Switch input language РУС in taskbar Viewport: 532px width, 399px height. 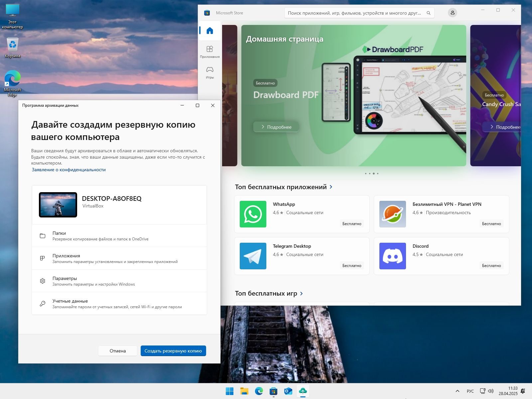click(470, 391)
